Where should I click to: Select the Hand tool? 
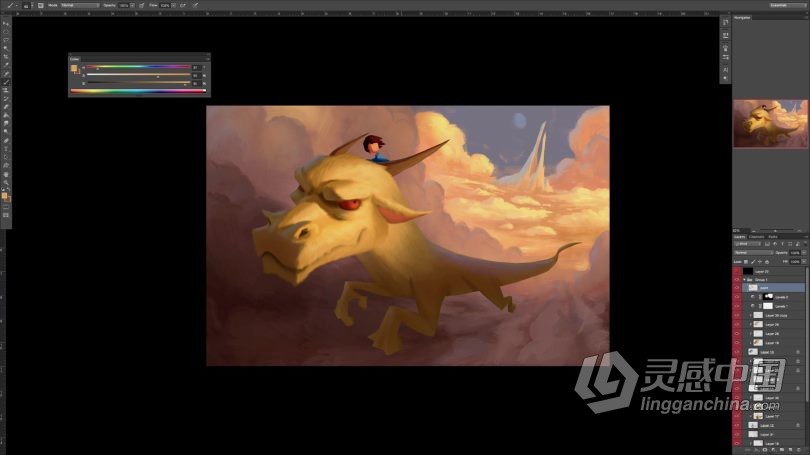[x=6, y=174]
